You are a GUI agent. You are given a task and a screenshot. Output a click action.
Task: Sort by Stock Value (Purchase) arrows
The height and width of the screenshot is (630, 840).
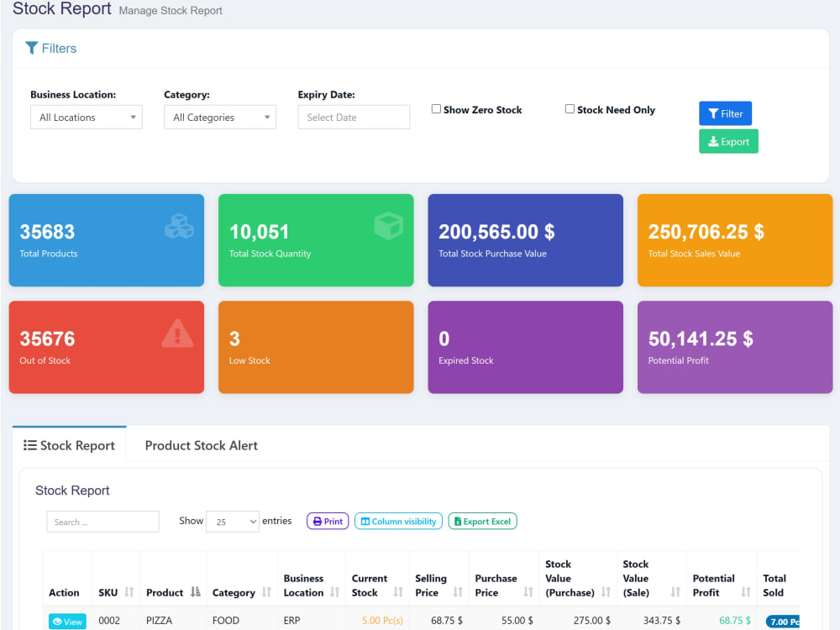coord(606,592)
